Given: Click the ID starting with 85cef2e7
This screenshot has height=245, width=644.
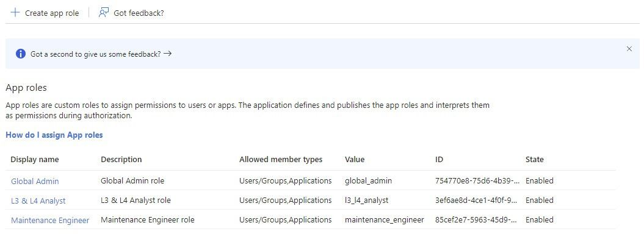Looking at the screenshot, I should coord(477,220).
